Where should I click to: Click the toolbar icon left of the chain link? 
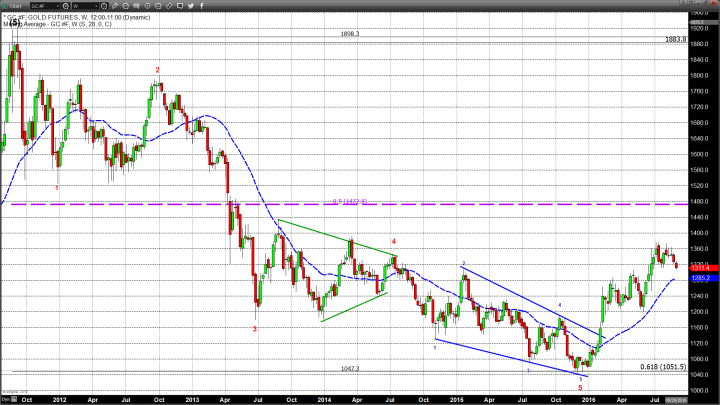pos(158,6)
